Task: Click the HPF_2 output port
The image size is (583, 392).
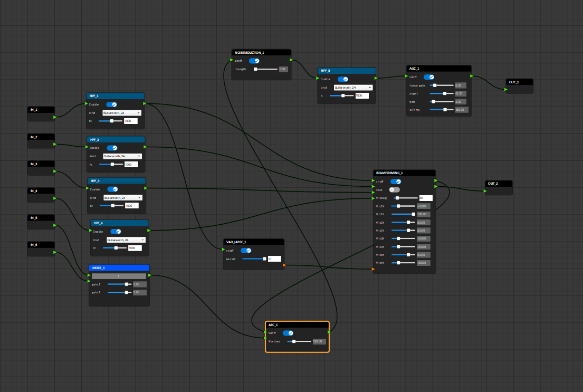Action: [x=145, y=147]
